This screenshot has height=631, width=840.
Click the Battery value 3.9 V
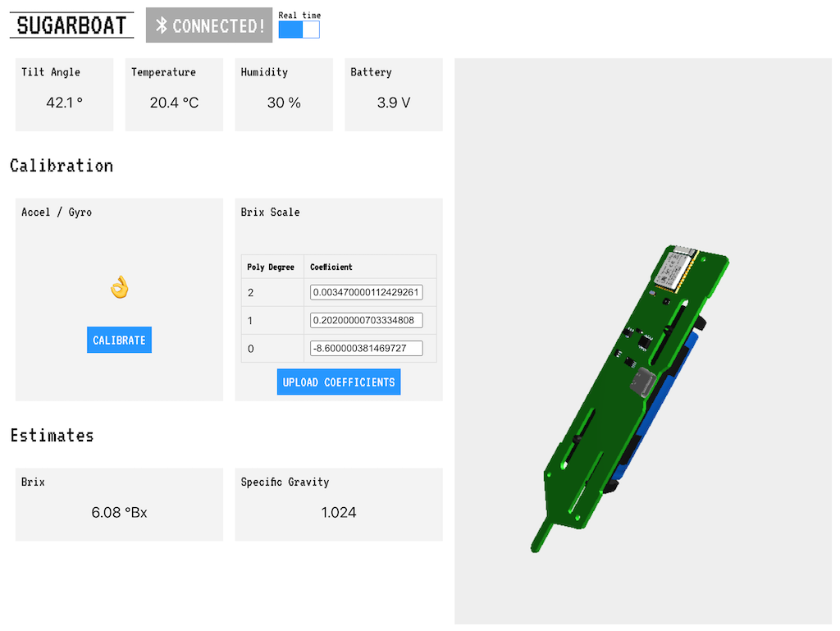394,103
